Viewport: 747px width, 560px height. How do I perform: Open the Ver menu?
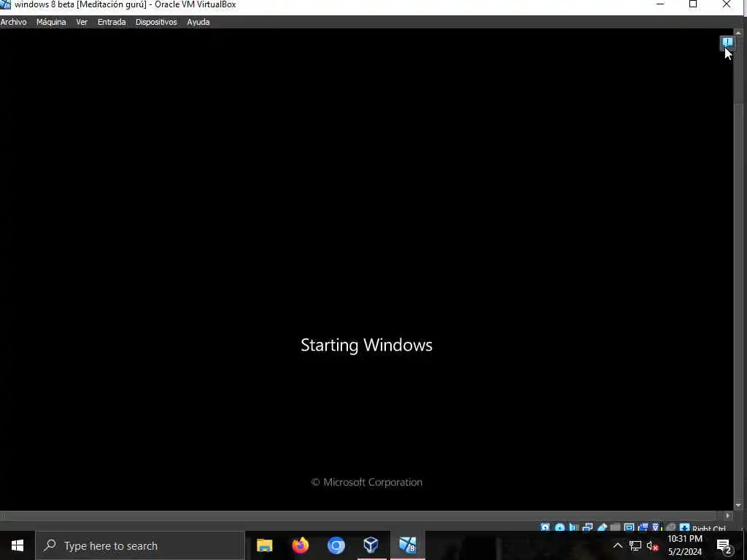(x=82, y=22)
